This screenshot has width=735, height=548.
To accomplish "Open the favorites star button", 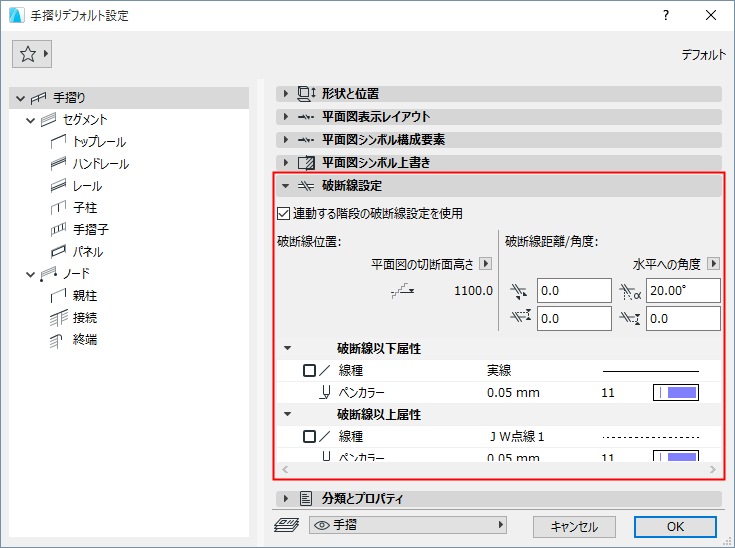I will [x=32, y=54].
